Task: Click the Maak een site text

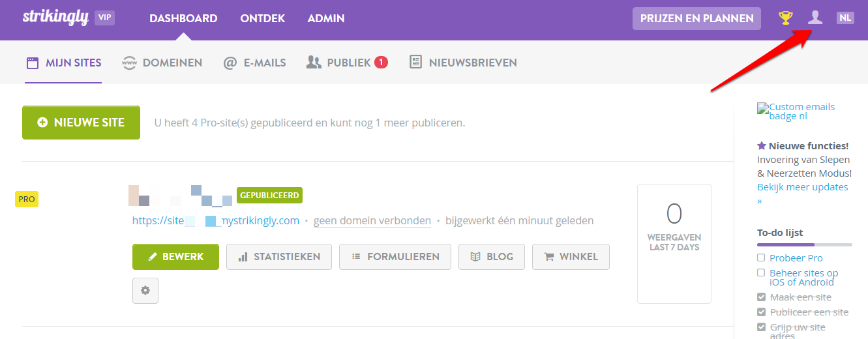Action: tap(801, 297)
